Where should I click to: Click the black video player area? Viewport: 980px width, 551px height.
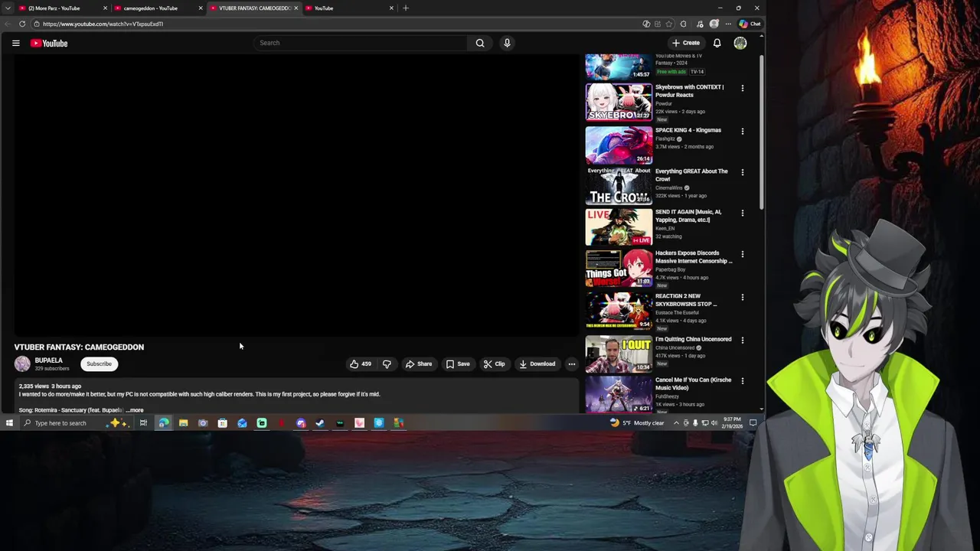pos(296,195)
